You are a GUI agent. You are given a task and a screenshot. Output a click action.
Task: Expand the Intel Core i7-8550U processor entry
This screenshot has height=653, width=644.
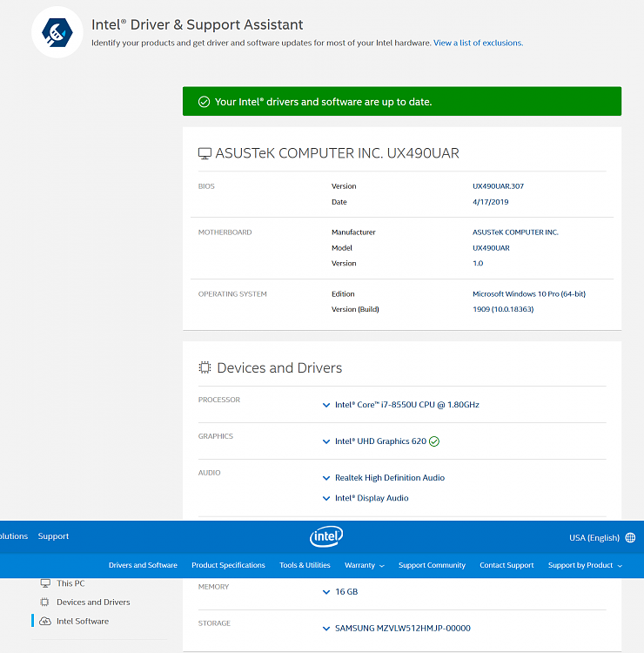[326, 405]
